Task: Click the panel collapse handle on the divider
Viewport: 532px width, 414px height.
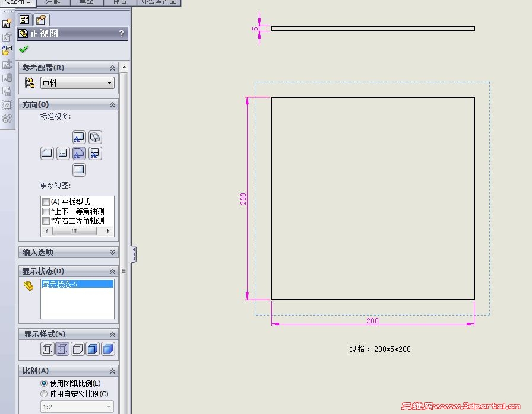Action: click(134, 254)
